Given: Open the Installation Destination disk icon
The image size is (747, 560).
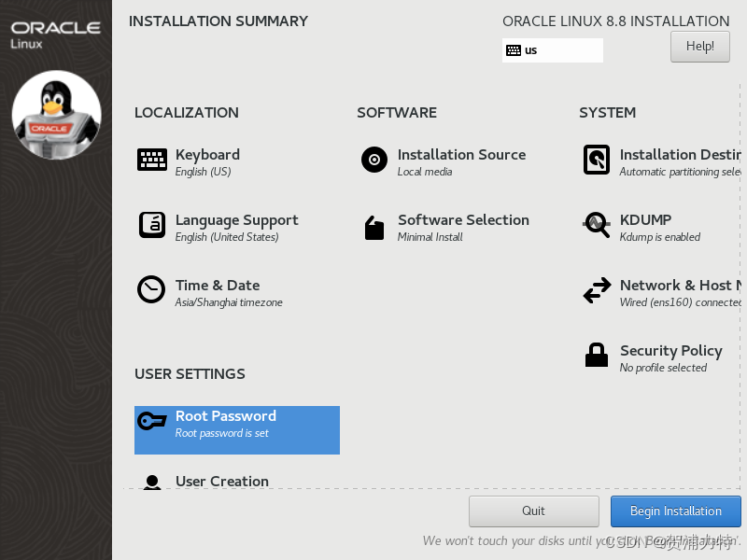Looking at the screenshot, I should coord(597,160).
